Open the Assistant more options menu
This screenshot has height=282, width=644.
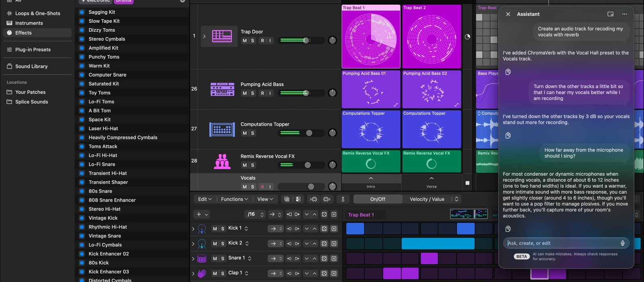pos(624,14)
